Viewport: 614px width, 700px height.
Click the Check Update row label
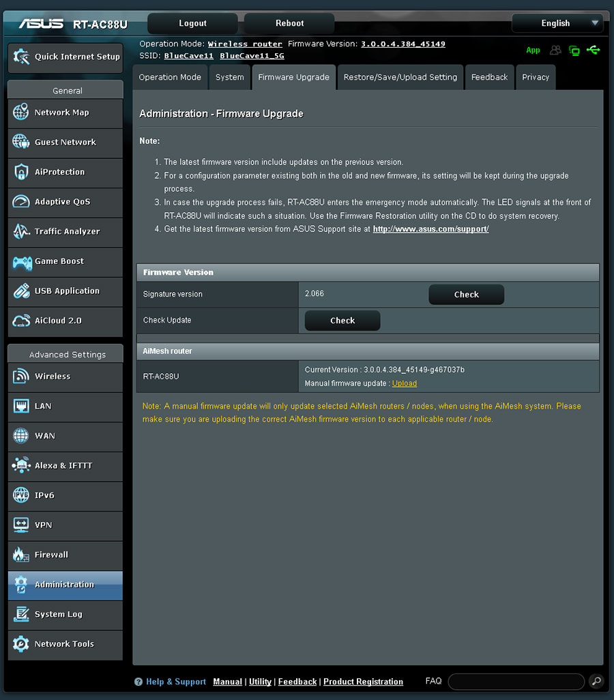167,320
